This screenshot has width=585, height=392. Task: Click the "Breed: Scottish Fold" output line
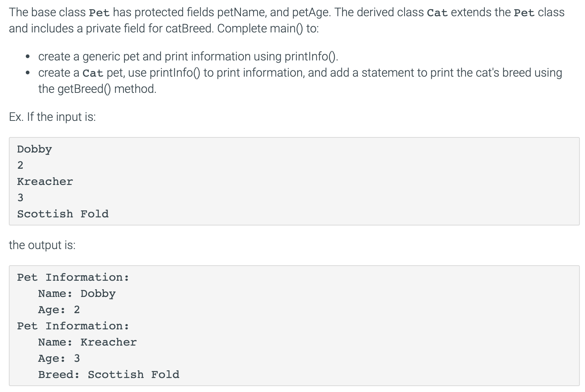(x=109, y=375)
